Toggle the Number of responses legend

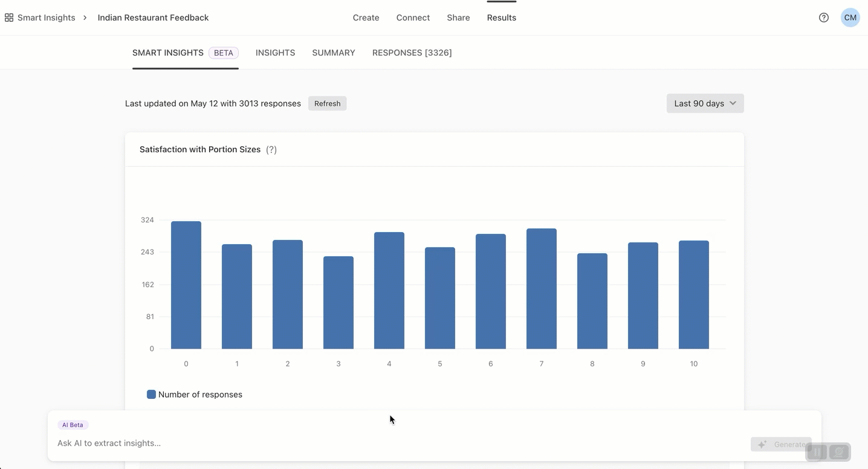(196, 394)
